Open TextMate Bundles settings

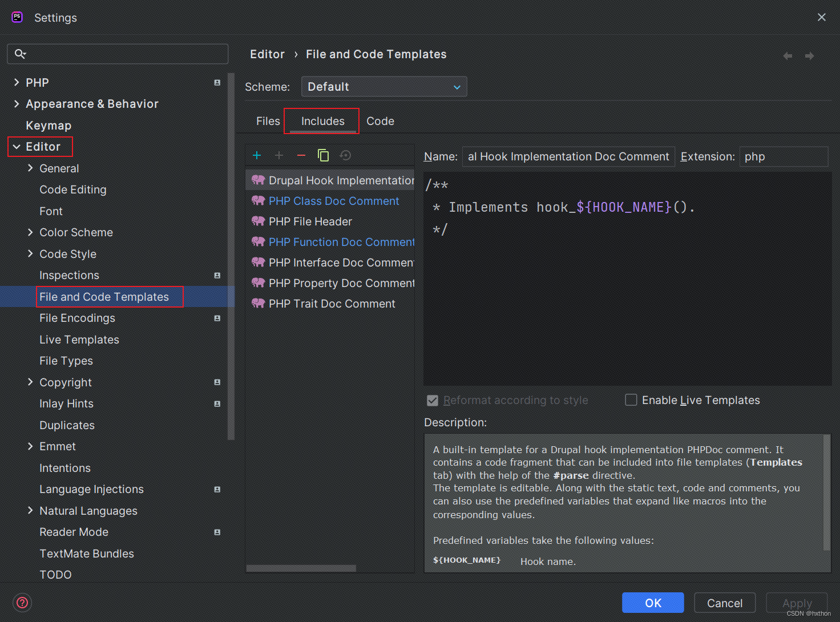tap(87, 554)
